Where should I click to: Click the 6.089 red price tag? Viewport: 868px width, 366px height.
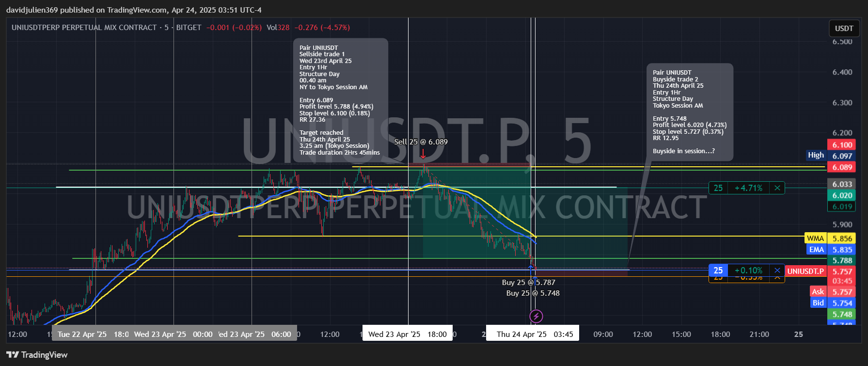click(842, 167)
